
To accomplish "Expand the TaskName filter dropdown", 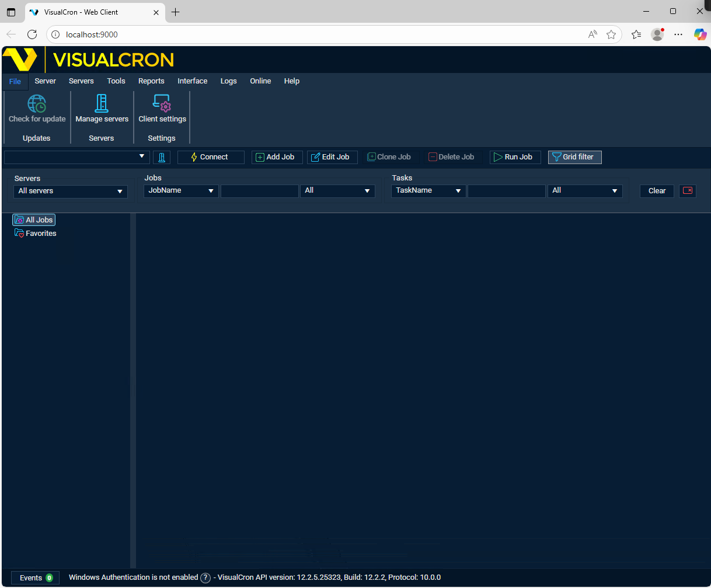I will tap(428, 191).
